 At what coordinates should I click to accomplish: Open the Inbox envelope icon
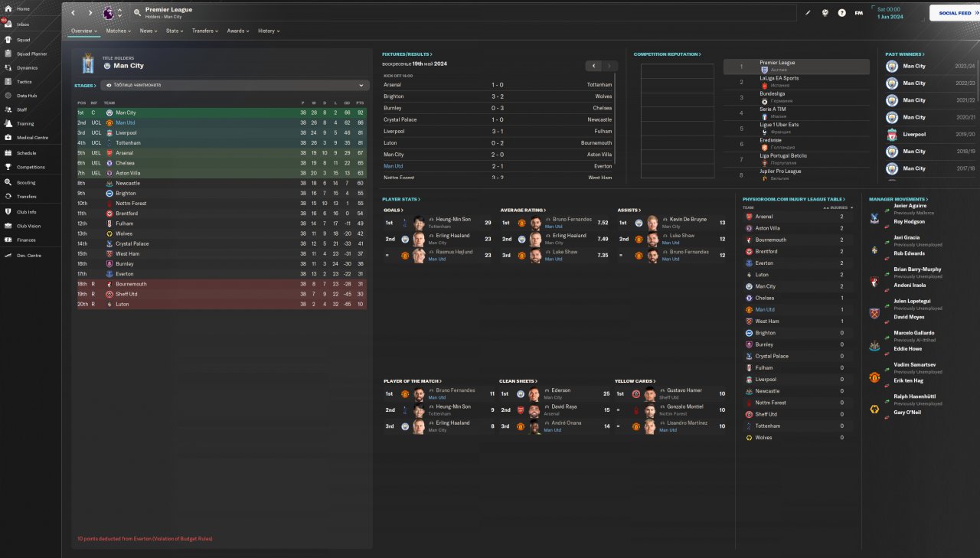8,24
